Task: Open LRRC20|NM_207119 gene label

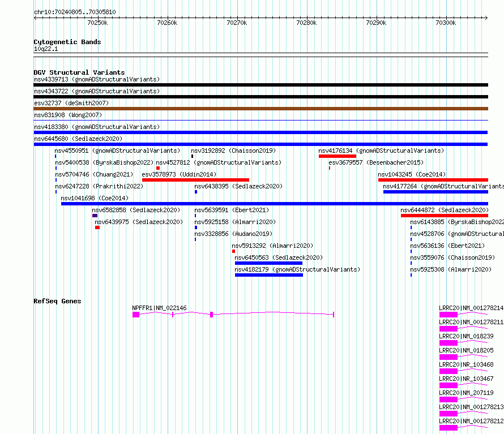Action: 466,393
